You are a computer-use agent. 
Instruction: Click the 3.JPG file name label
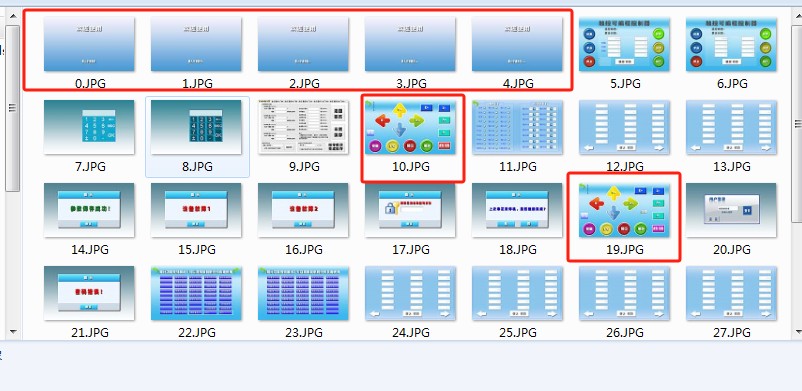pos(411,83)
